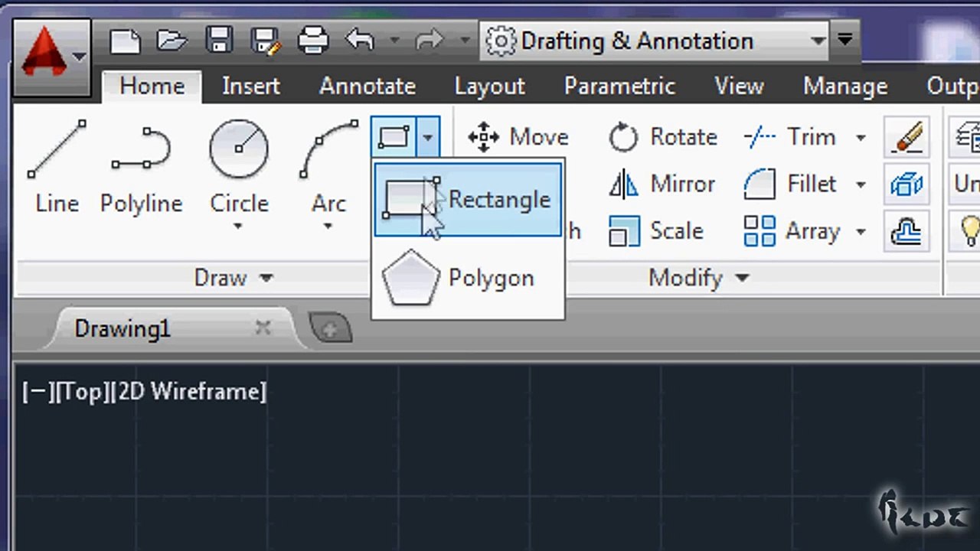Close the Drawing1 tab
This screenshot has width=980, height=551.
[263, 328]
